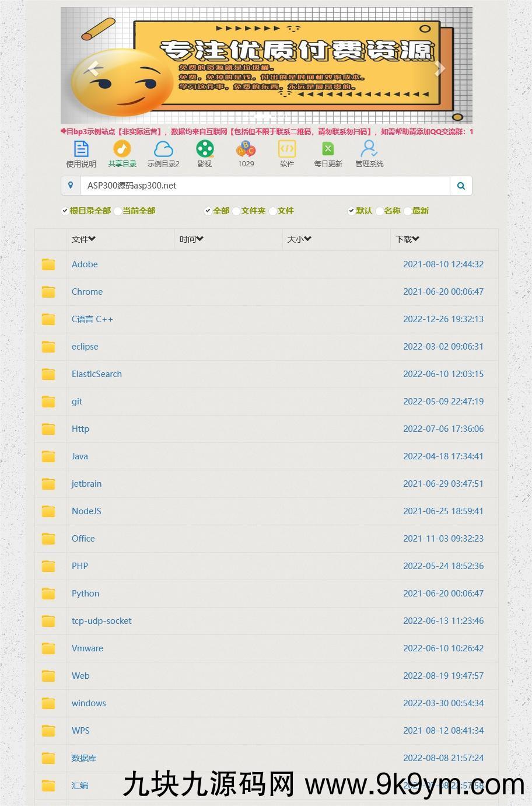Switch to the 共享目录 tab

(122, 153)
